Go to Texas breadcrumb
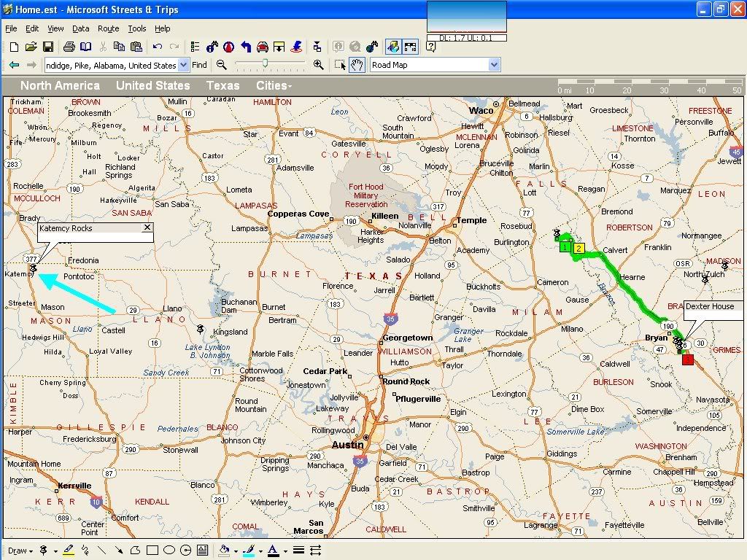Image resolution: width=747 pixels, height=560 pixels. click(222, 86)
